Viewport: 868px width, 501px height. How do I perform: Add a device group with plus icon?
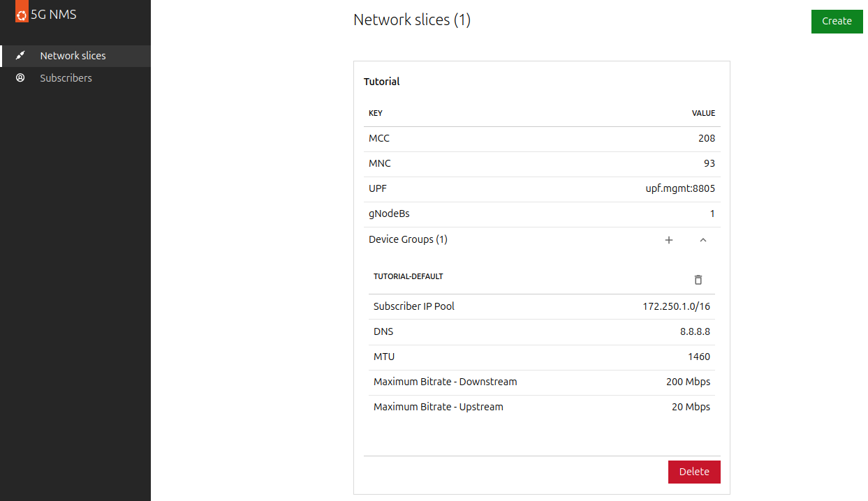(x=668, y=240)
